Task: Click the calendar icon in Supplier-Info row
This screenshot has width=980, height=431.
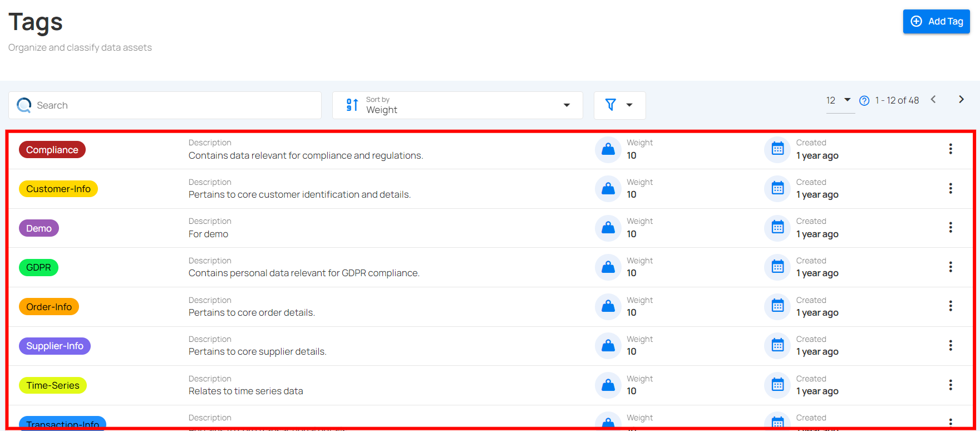Action: point(777,346)
